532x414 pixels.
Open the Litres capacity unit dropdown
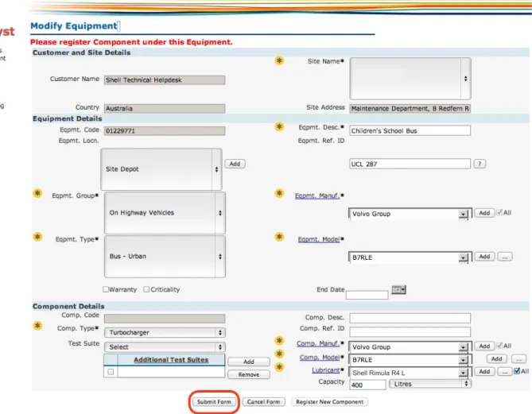point(430,384)
